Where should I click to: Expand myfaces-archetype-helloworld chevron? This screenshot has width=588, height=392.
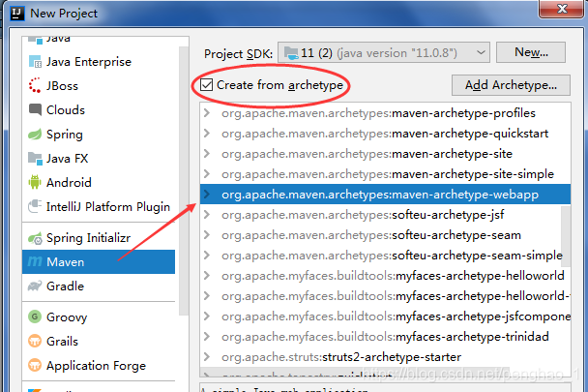pyautogui.click(x=206, y=275)
